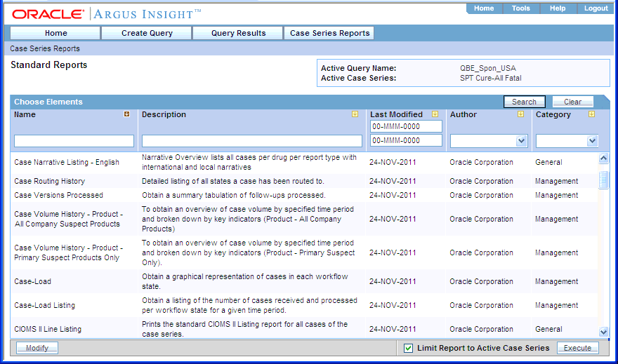Image resolution: width=618 pixels, height=364 pixels.
Task: Select Case Volume History Primary Suspect Products Only
Action: pos(68,252)
